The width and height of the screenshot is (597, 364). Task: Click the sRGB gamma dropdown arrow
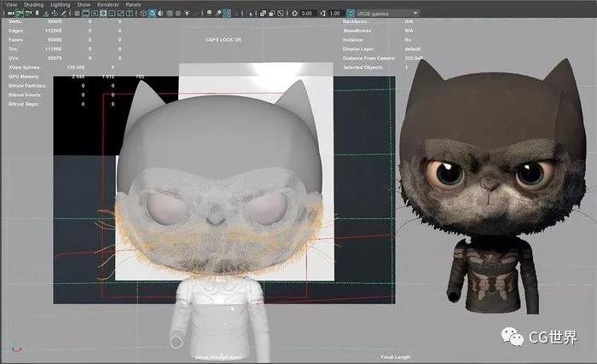point(415,13)
